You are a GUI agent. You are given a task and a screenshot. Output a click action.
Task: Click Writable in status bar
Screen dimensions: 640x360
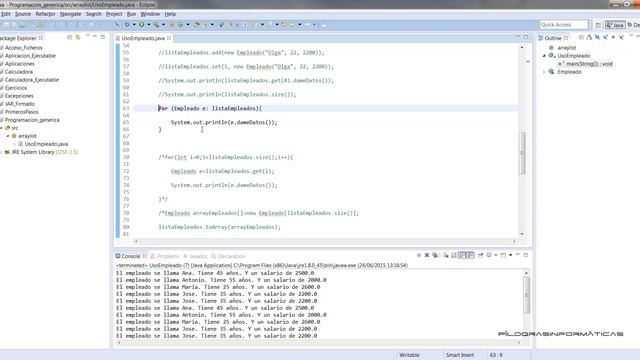[409, 355]
